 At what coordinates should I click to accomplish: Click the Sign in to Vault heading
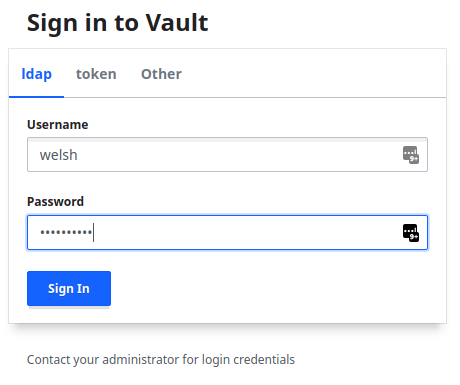coord(118,23)
